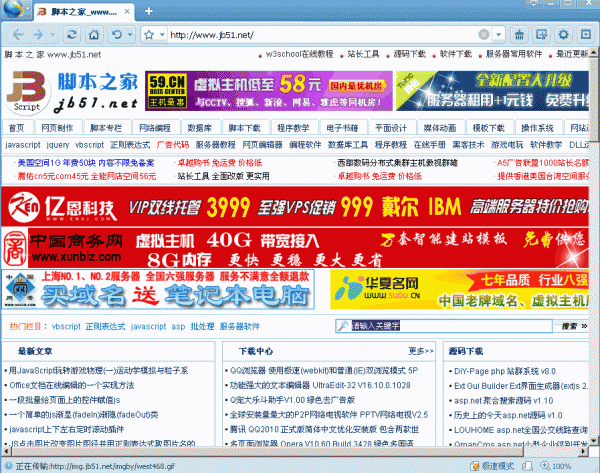The width and height of the screenshot is (600, 473).
Task: Open the 首页 navigation tab
Action: point(16,128)
